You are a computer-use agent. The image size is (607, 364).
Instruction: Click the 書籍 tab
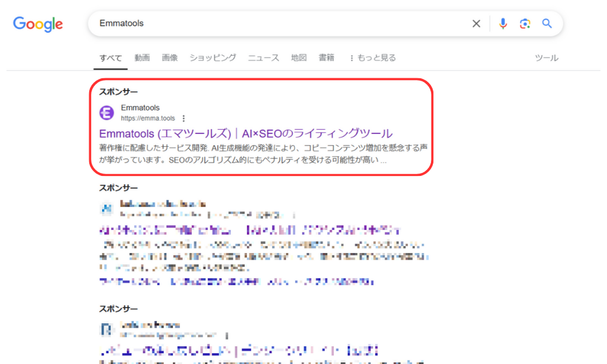point(327,58)
